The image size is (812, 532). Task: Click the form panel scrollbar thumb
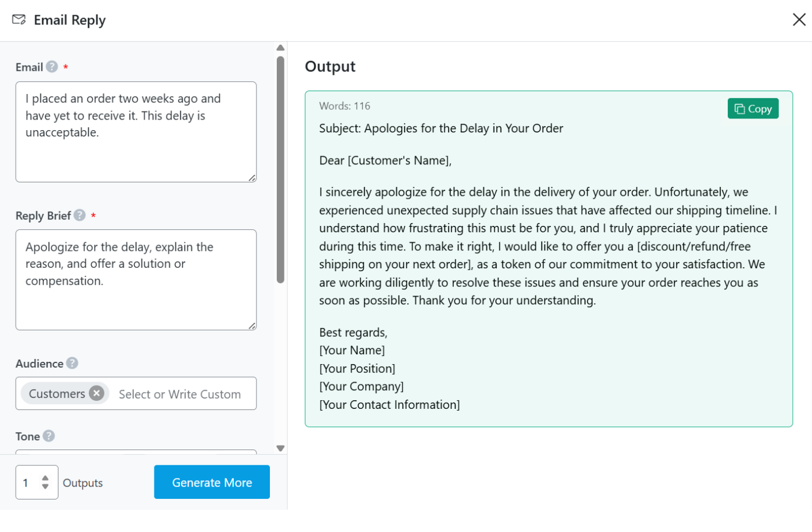(x=280, y=168)
